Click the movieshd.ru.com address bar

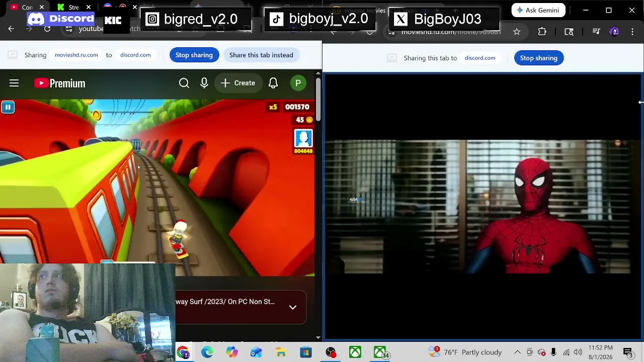pyautogui.click(x=451, y=32)
